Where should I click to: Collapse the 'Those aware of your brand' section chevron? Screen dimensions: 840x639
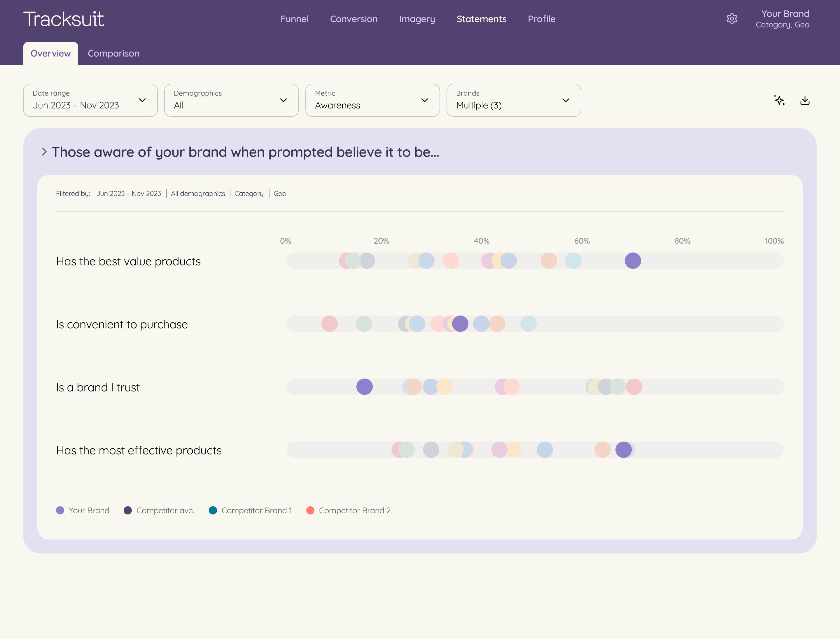coord(44,152)
